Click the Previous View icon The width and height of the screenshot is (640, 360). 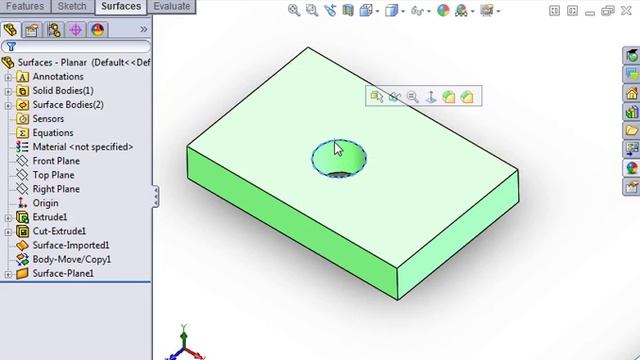coord(330,10)
